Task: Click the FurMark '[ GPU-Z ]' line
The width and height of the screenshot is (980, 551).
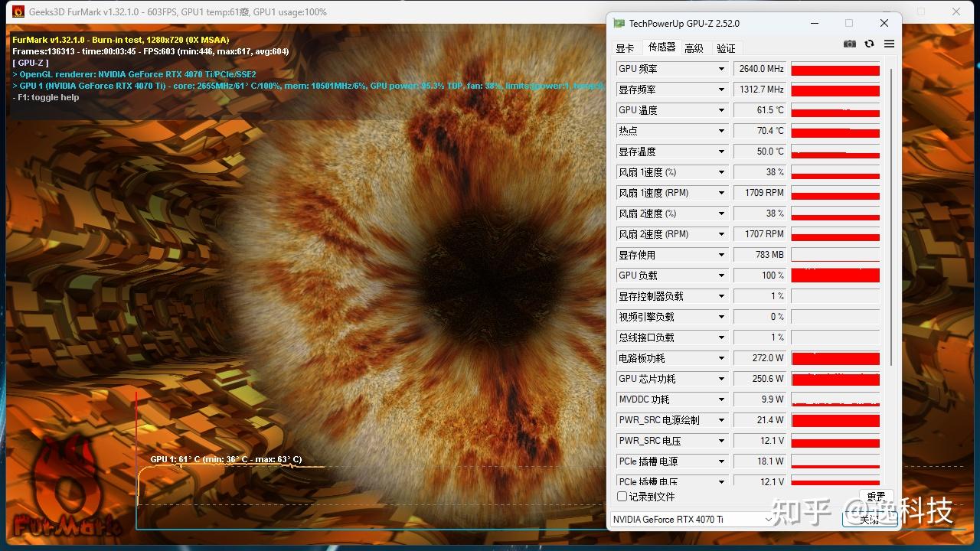Action: pyautogui.click(x=31, y=63)
